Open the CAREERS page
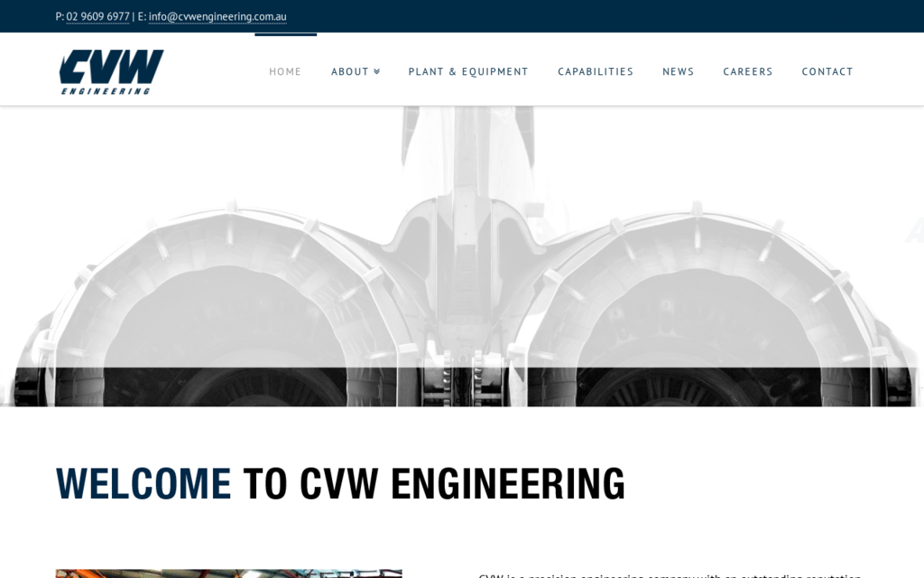This screenshot has height=578, width=924. tap(747, 71)
